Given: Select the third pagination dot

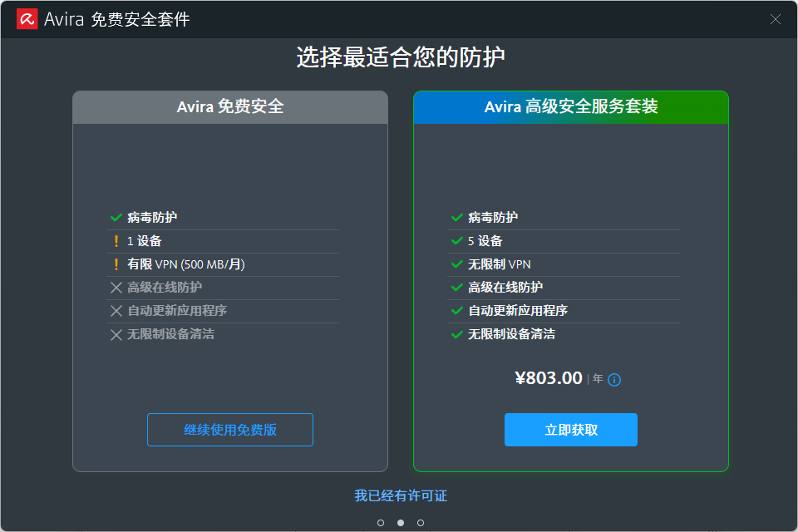Looking at the screenshot, I should pyautogui.click(x=420, y=523).
